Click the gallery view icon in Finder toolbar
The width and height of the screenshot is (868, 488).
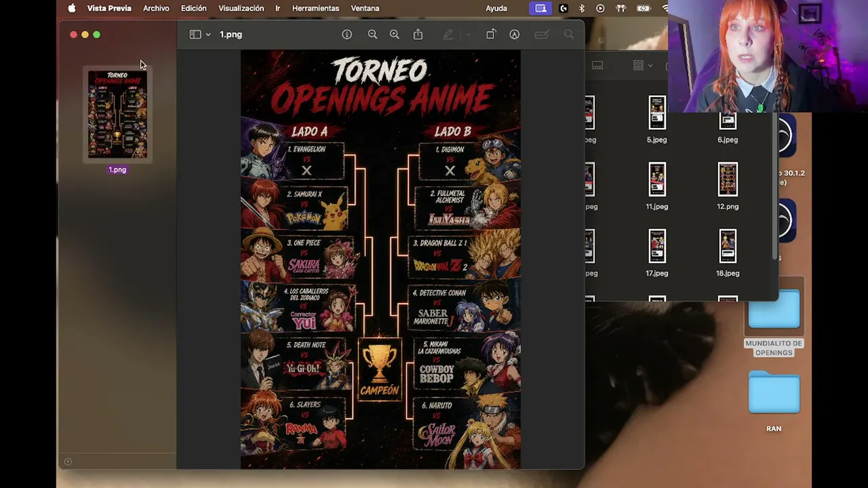tap(597, 65)
